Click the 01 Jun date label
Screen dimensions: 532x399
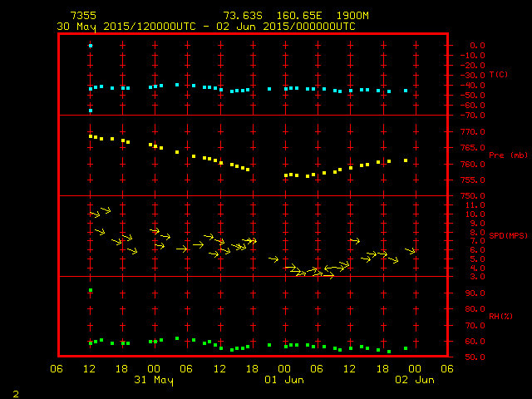pyautogui.click(x=284, y=380)
